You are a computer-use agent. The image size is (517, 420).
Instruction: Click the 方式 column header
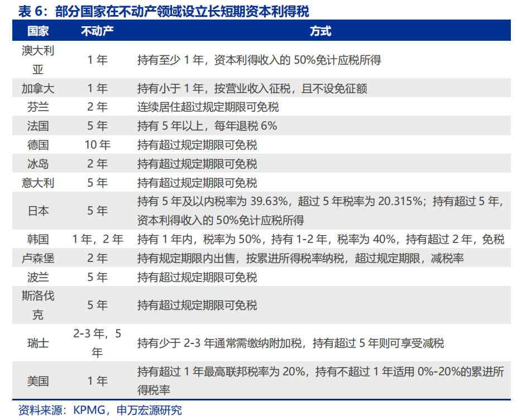(x=320, y=31)
